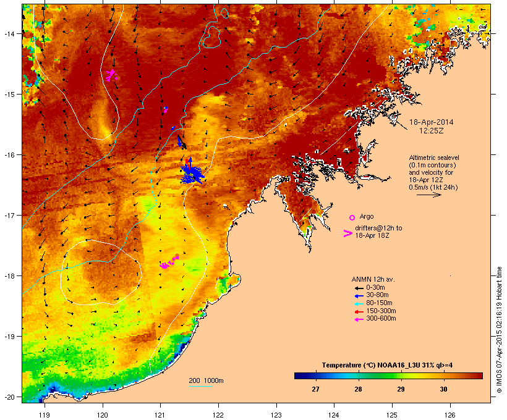Click the 0.5m/s velocity scale arrow

point(428,195)
